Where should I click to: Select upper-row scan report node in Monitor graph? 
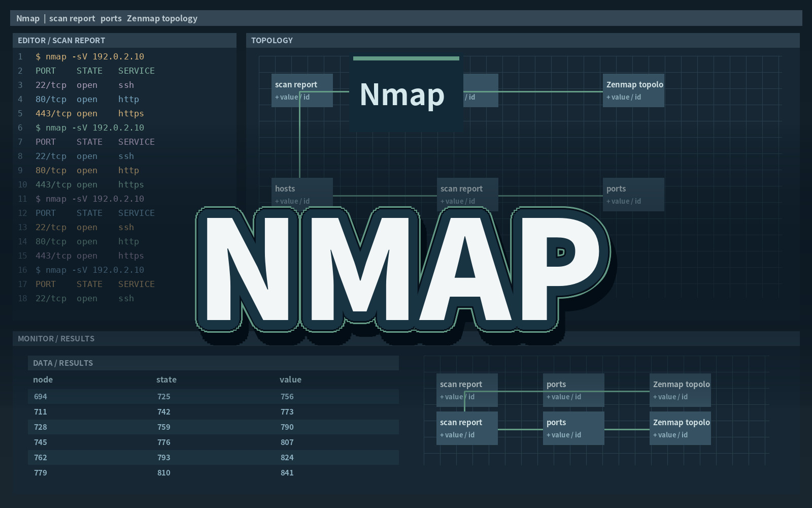tap(467, 390)
